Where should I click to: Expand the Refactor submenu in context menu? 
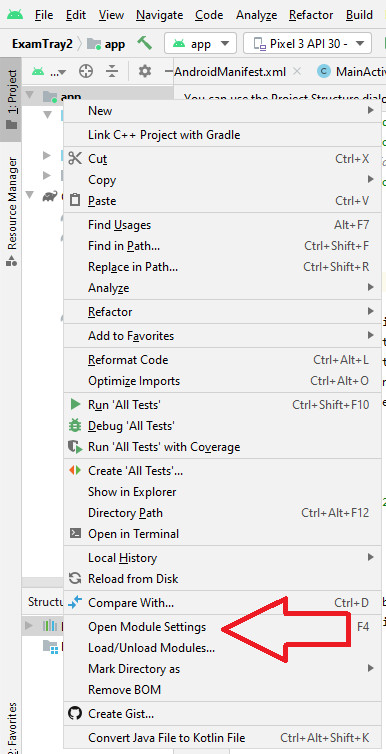(223, 312)
